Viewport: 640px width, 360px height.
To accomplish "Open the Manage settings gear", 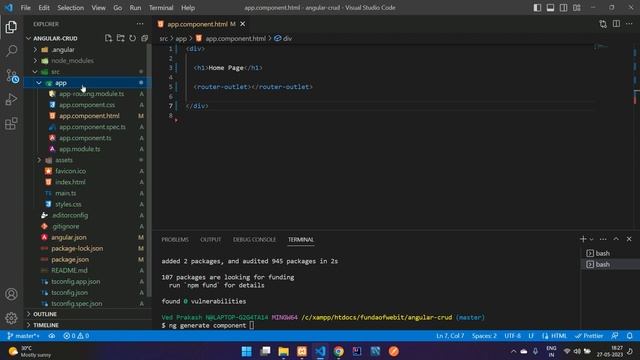I will coord(11,318).
